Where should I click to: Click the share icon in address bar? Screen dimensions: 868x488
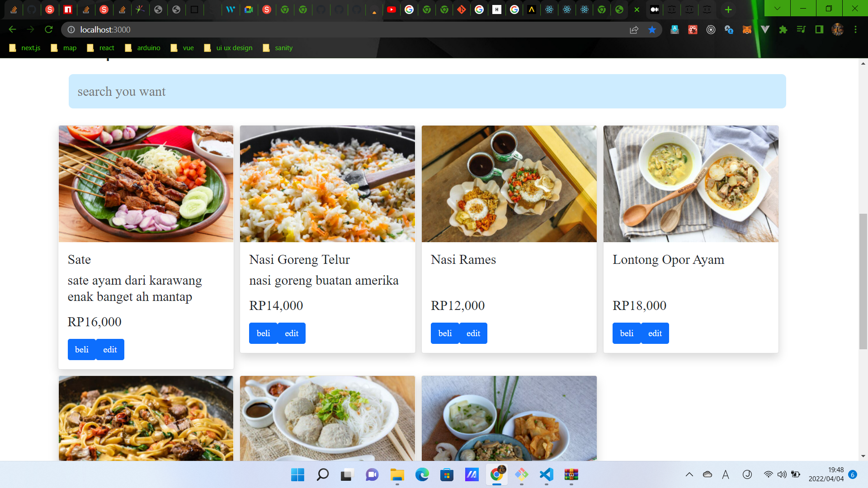click(x=634, y=29)
